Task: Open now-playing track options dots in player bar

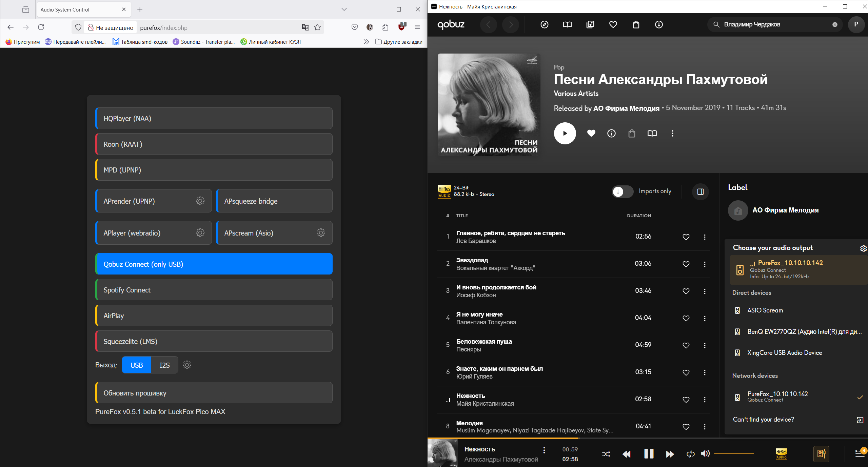Action: pyautogui.click(x=544, y=450)
